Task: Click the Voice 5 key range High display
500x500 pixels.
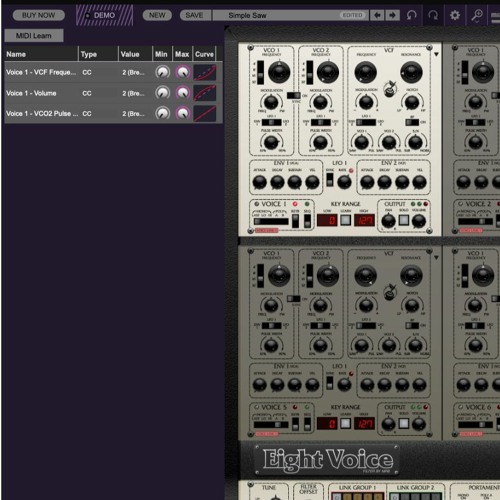Action: [364, 424]
